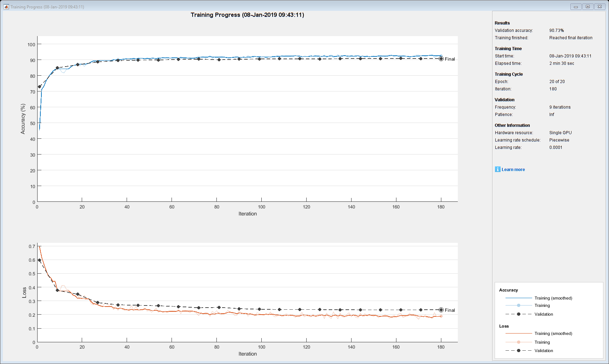
Task: Click the Training Progress plot title
Action: click(247, 15)
